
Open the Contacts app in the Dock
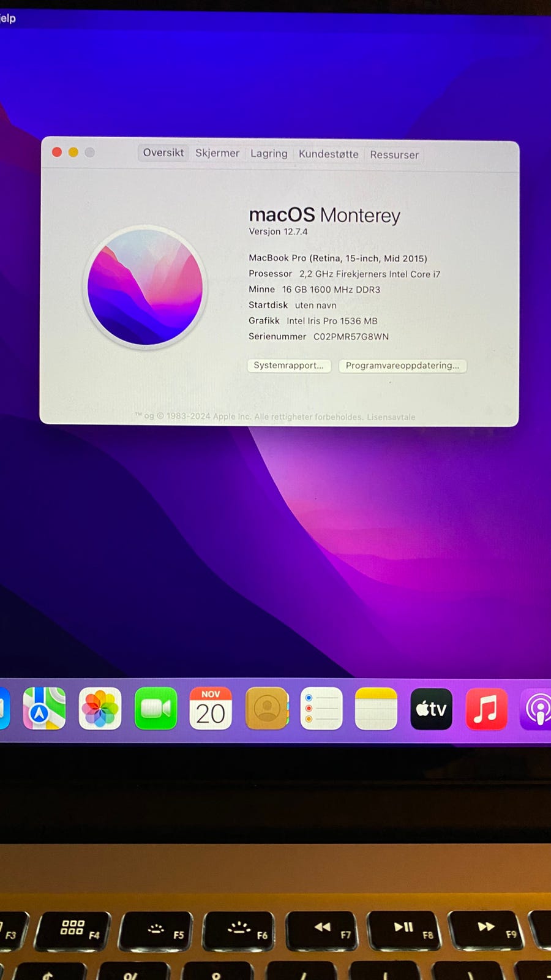(x=266, y=709)
